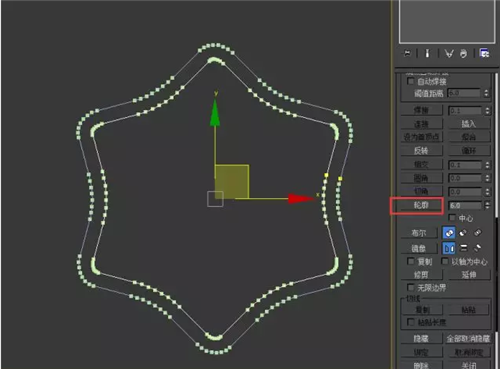Click the 布尔 button

pos(419,233)
